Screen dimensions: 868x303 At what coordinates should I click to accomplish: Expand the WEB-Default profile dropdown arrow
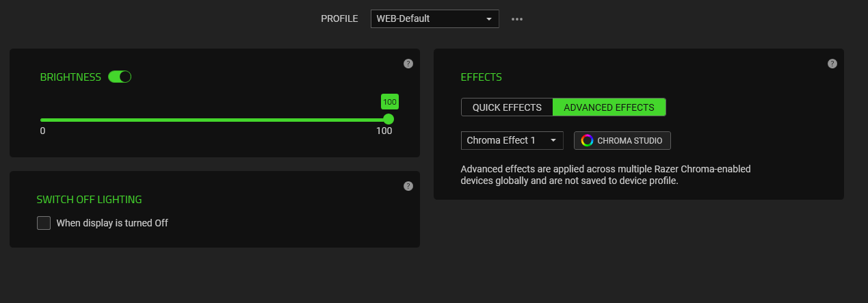(489, 19)
